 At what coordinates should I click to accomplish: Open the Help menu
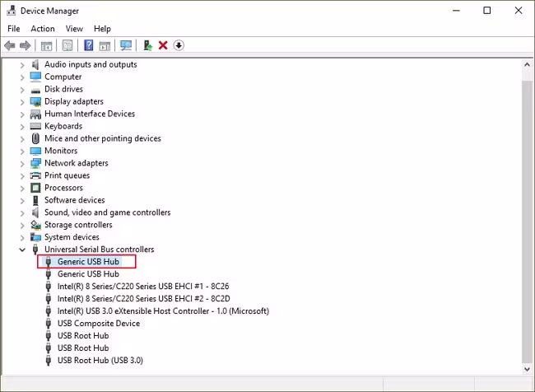pos(102,29)
